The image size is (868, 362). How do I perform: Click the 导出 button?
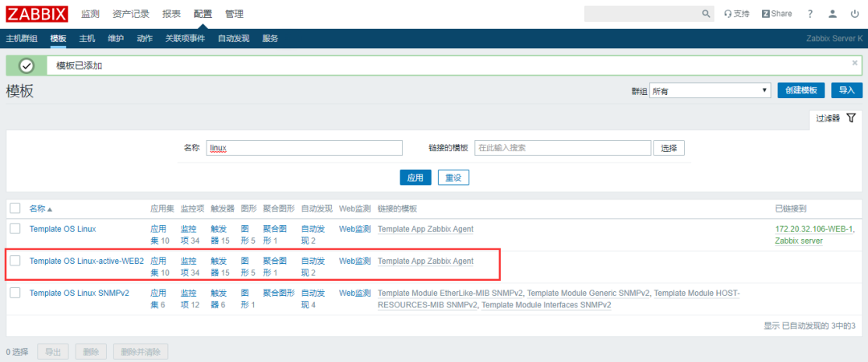pyautogui.click(x=53, y=352)
